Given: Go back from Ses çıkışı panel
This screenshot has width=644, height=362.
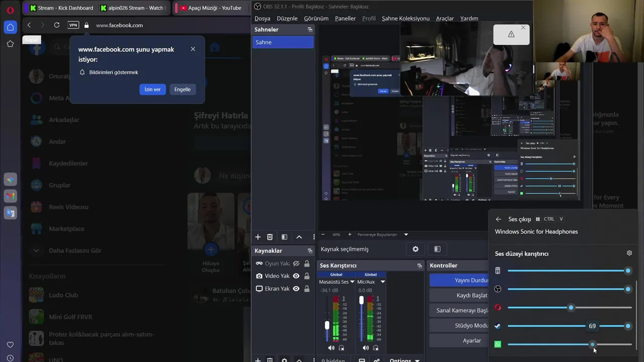Looking at the screenshot, I should click(x=499, y=219).
